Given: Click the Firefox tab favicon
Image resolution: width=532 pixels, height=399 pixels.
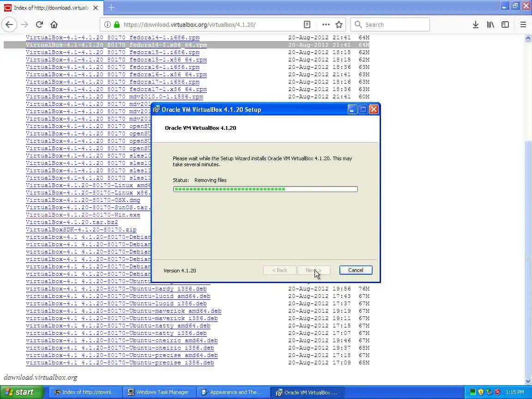Looking at the screenshot, I should tap(7, 7).
